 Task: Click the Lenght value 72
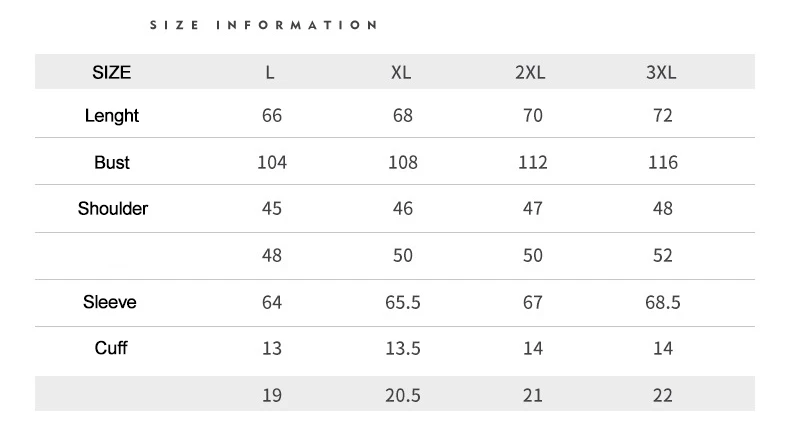[x=663, y=115]
